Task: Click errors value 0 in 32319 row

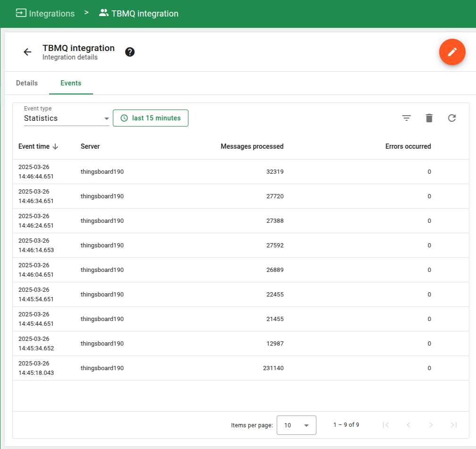Action: click(x=429, y=171)
